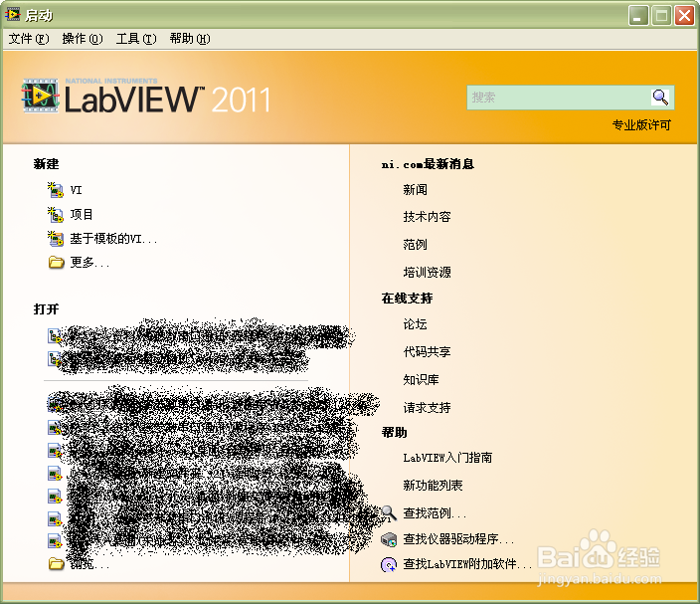This screenshot has width=700, height=604.
Task: Open the 帮助(H) menu
Action: click(190, 39)
